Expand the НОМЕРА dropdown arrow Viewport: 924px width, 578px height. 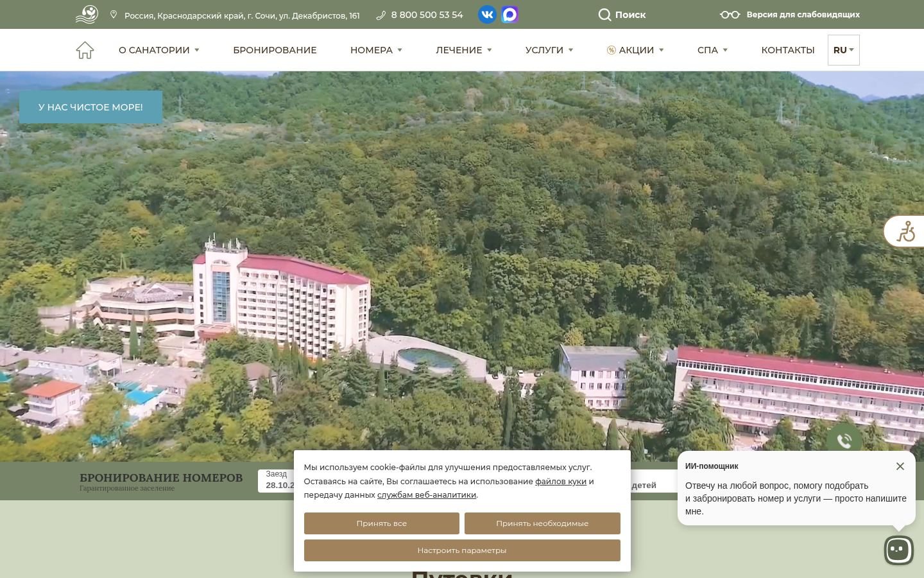pos(400,50)
